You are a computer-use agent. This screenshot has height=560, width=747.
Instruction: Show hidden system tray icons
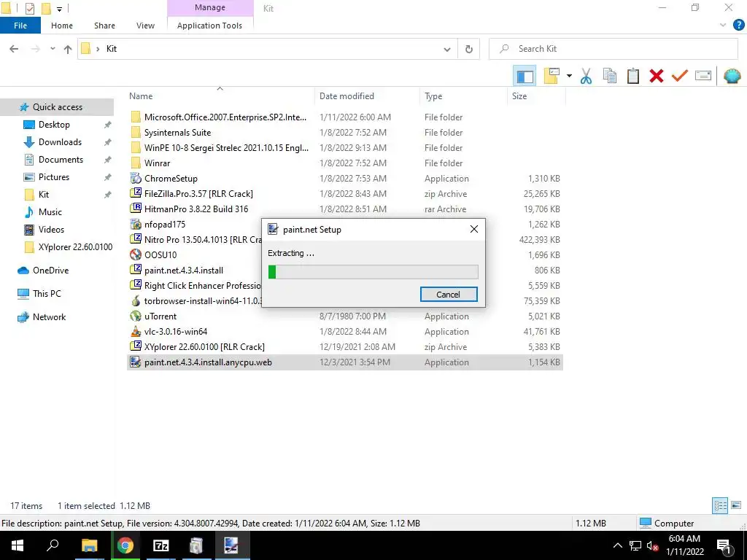point(617,545)
